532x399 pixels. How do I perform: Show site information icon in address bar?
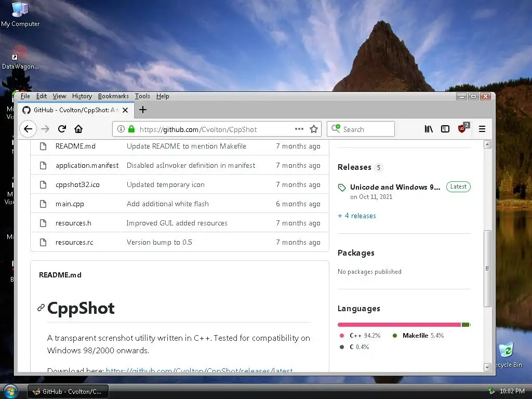click(121, 129)
